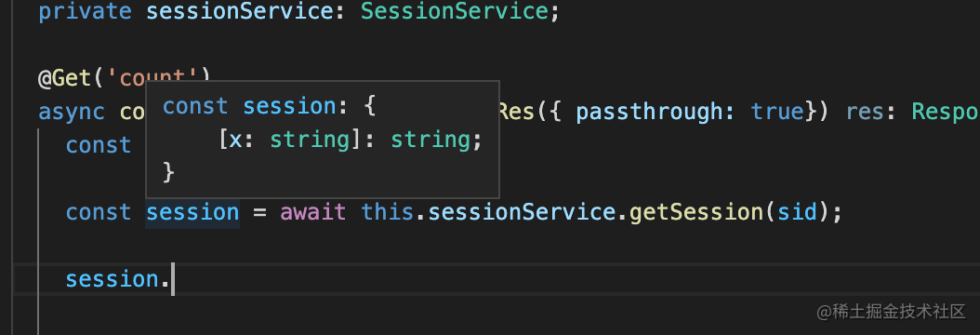
Task: Click the @Get decorator
Action: coord(65,78)
